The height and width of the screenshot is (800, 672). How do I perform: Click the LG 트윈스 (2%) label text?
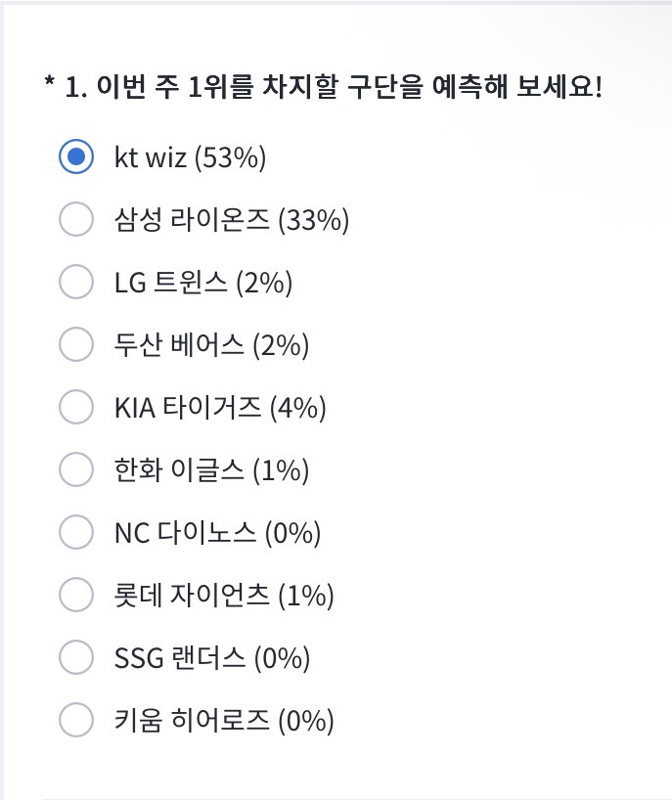[203, 282]
